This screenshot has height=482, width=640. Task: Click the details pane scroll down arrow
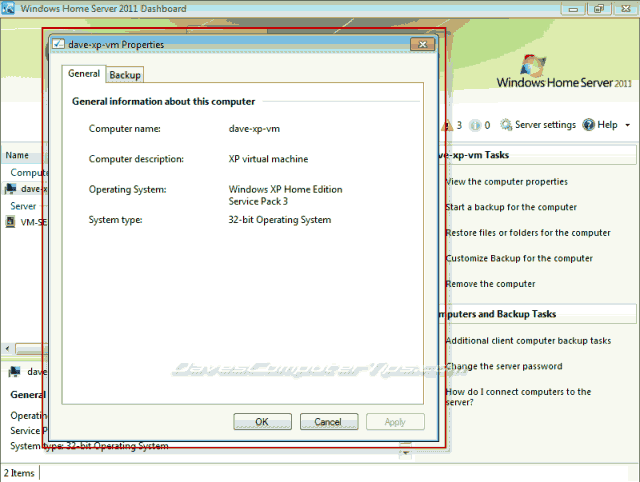(x=405, y=453)
